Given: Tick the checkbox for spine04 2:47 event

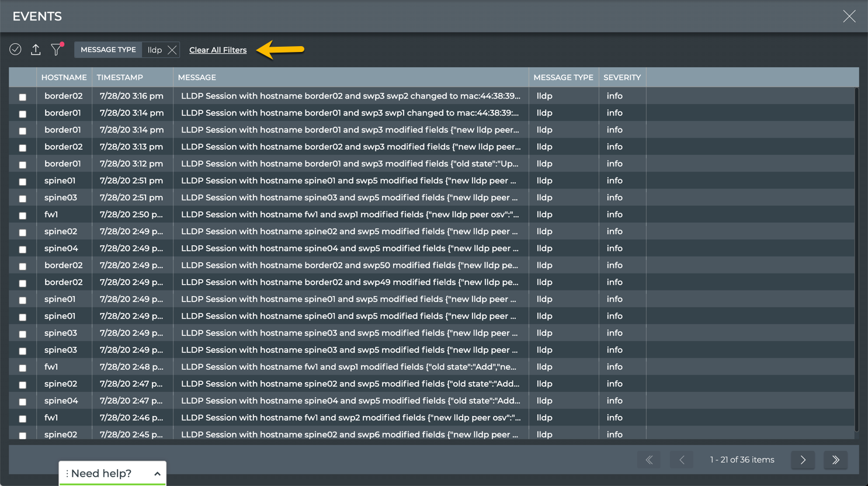Looking at the screenshot, I should click(23, 402).
